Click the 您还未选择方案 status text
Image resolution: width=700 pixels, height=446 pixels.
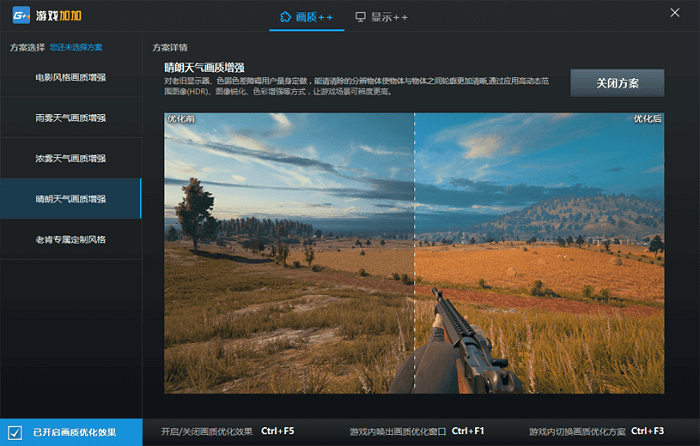point(76,47)
